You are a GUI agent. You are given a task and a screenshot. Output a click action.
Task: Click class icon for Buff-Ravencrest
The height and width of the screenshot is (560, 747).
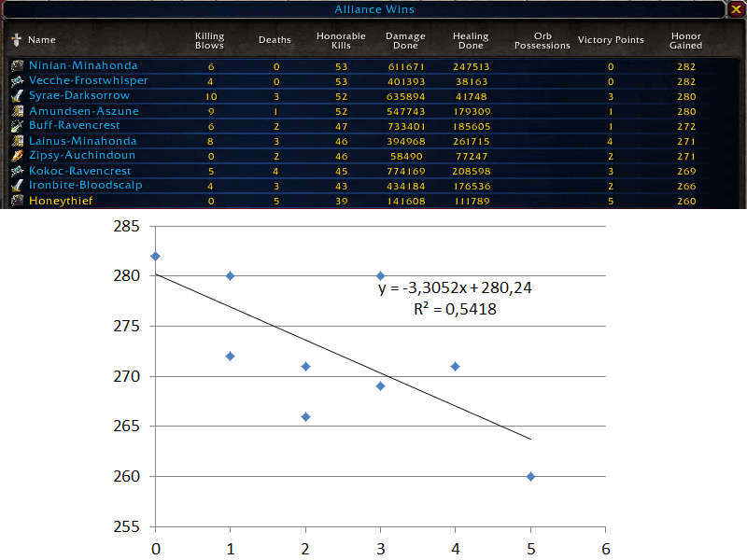pos(18,126)
